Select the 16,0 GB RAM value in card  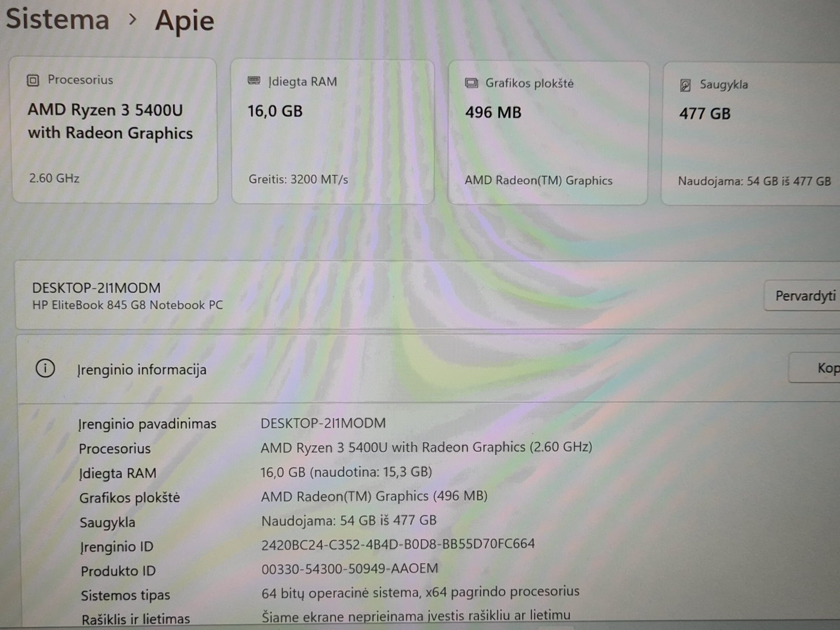275,111
